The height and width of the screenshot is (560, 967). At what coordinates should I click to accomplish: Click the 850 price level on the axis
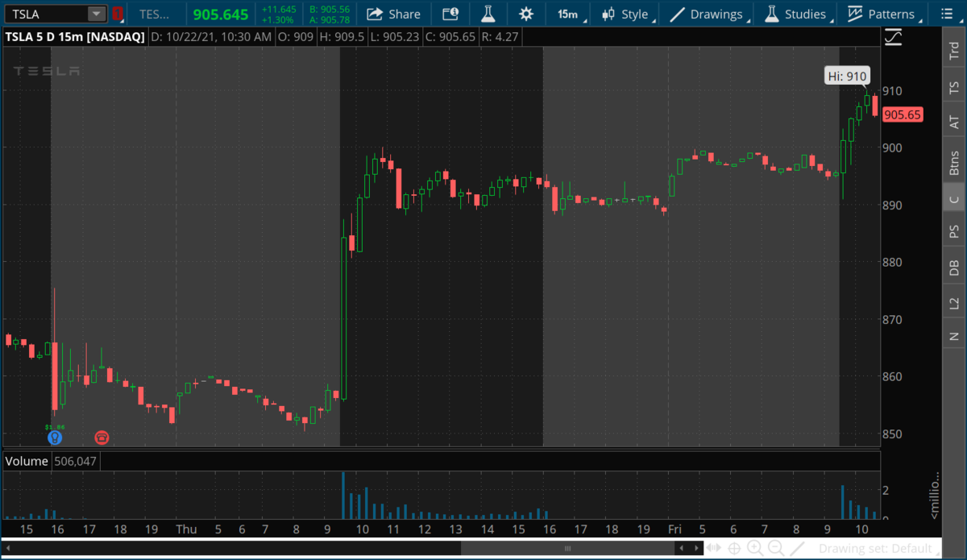(x=890, y=433)
